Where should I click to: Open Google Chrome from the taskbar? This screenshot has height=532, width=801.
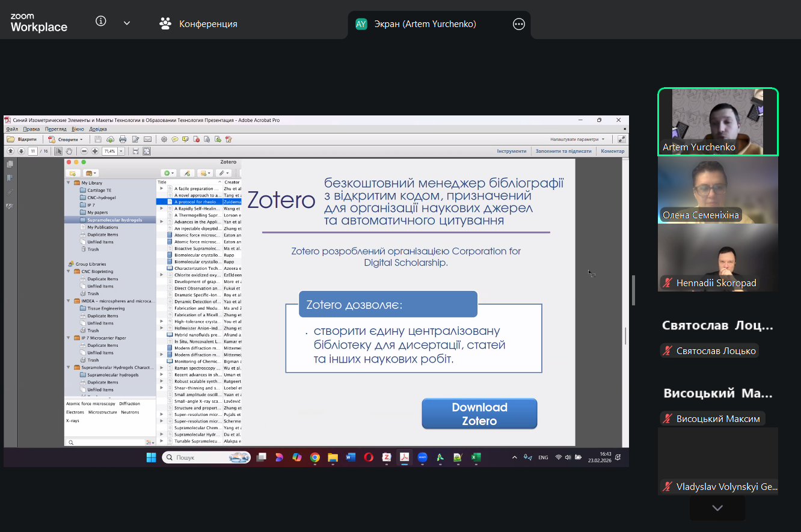(315, 457)
